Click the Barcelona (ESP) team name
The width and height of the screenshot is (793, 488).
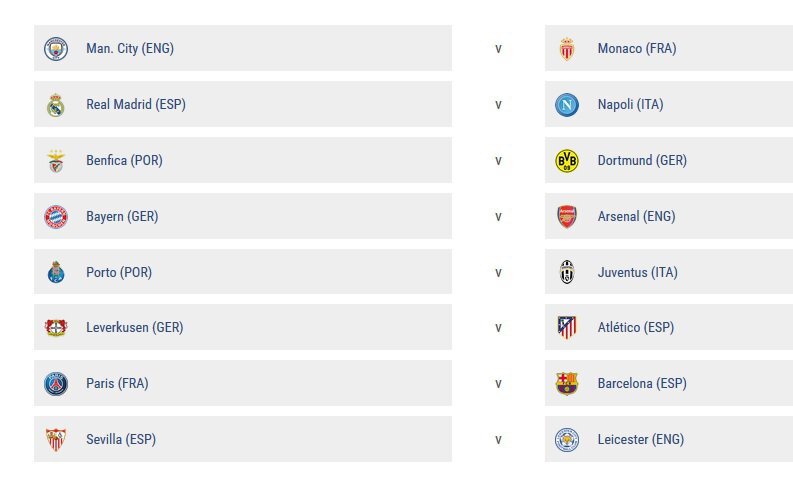point(642,384)
